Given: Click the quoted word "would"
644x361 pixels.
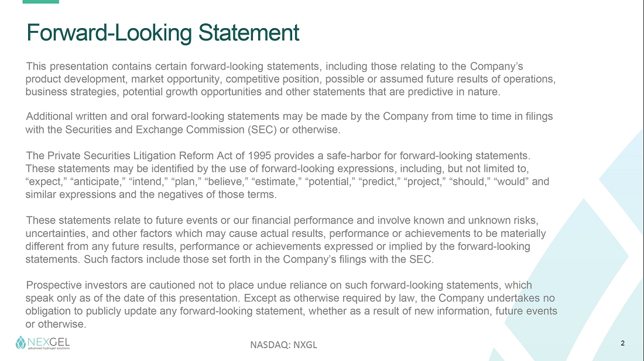Looking at the screenshot, I should tap(512, 181).
